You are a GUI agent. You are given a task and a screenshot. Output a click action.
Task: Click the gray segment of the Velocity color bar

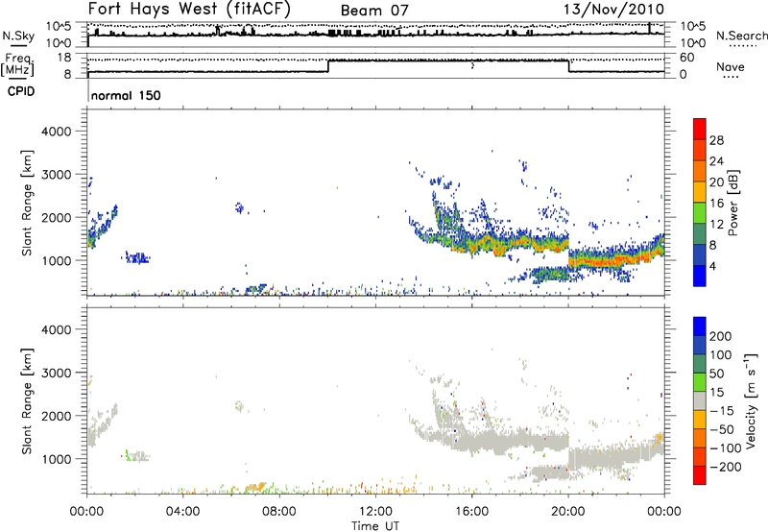click(x=700, y=401)
